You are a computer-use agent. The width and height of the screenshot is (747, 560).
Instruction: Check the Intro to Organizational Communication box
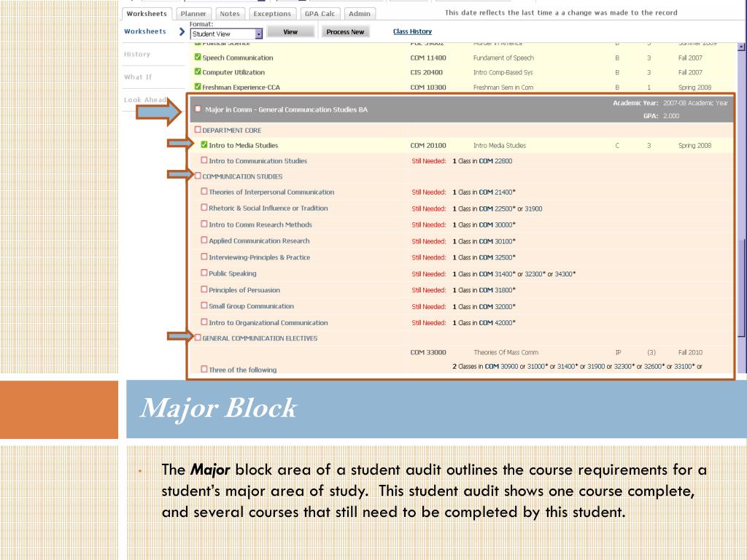[x=204, y=322]
